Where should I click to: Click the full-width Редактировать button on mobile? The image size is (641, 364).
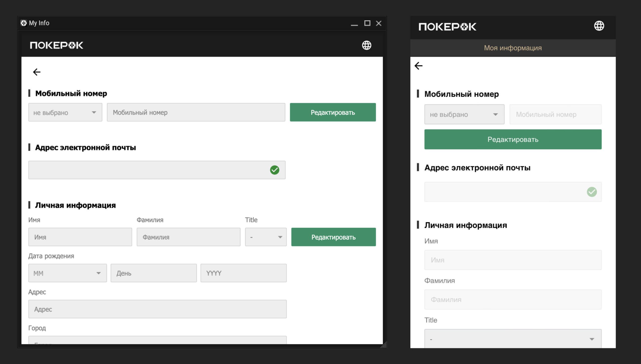[x=513, y=139]
